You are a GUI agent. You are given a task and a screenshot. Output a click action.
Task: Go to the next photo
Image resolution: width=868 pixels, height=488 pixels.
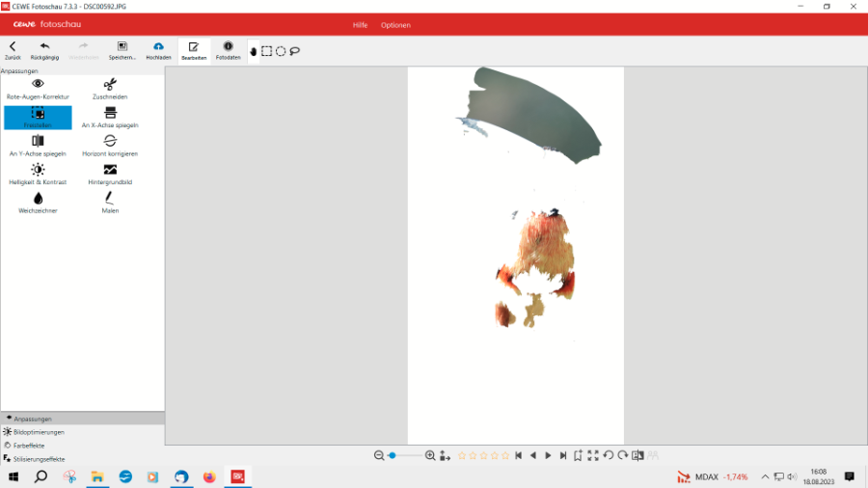click(x=548, y=455)
